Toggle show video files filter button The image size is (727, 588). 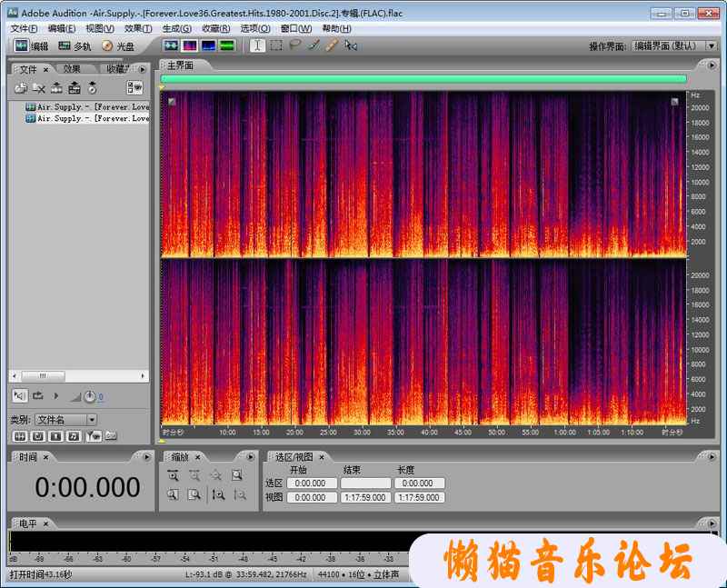tap(56, 436)
